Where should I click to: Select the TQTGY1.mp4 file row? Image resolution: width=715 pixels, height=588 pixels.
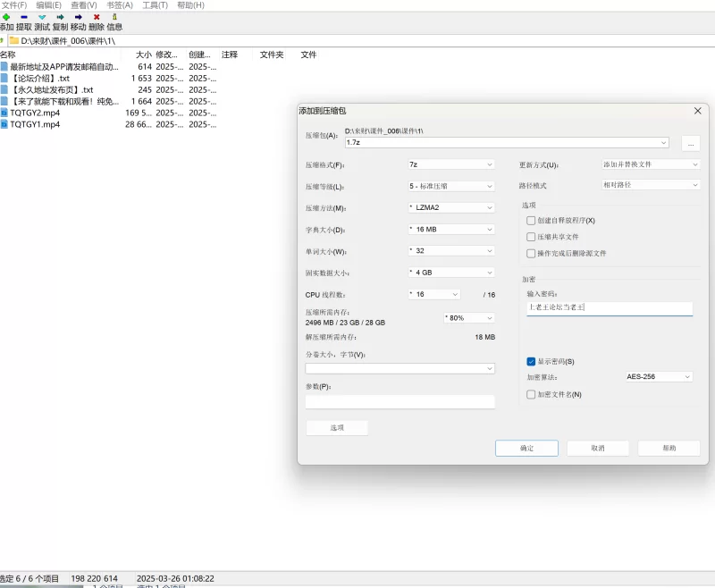point(108,124)
